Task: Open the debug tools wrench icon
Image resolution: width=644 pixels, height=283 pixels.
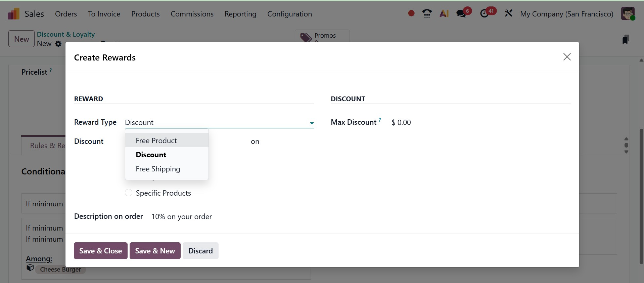Action: (x=508, y=13)
